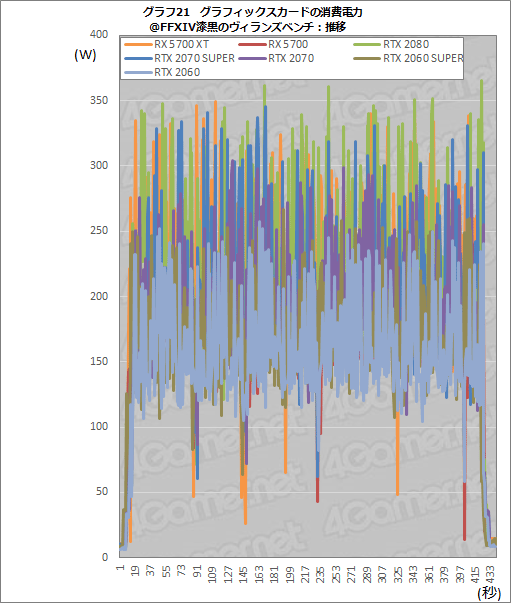Click the (秒) horizontal axis unit label
This screenshot has height=603, width=511.
pyautogui.click(x=489, y=593)
